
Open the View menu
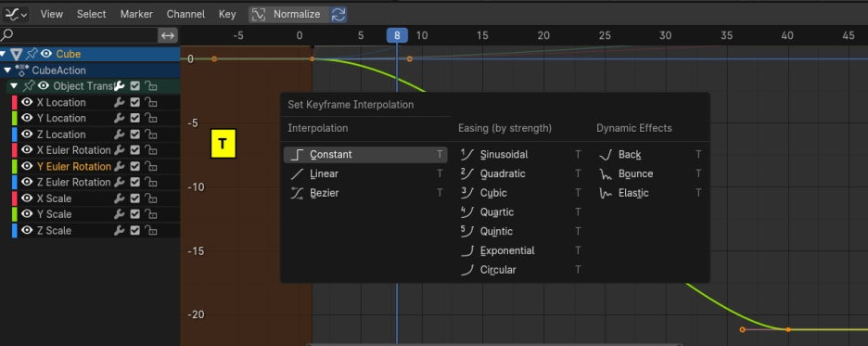52,15
